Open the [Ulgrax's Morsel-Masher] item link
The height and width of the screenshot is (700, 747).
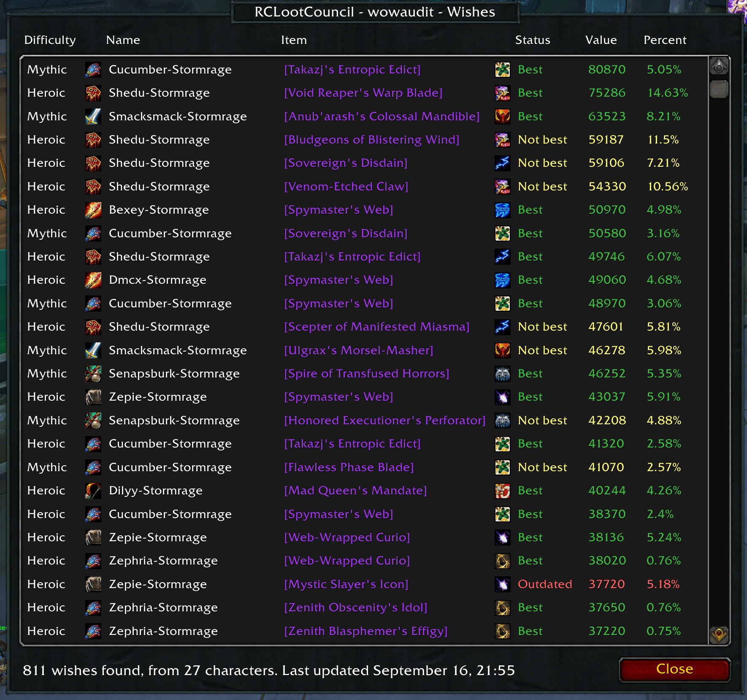tap(358, 350)
